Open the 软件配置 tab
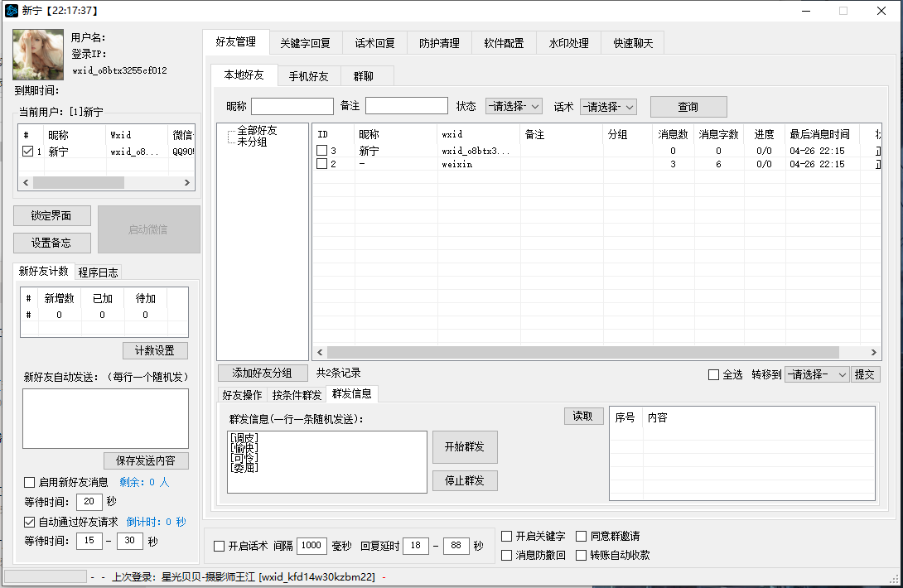 504,43
